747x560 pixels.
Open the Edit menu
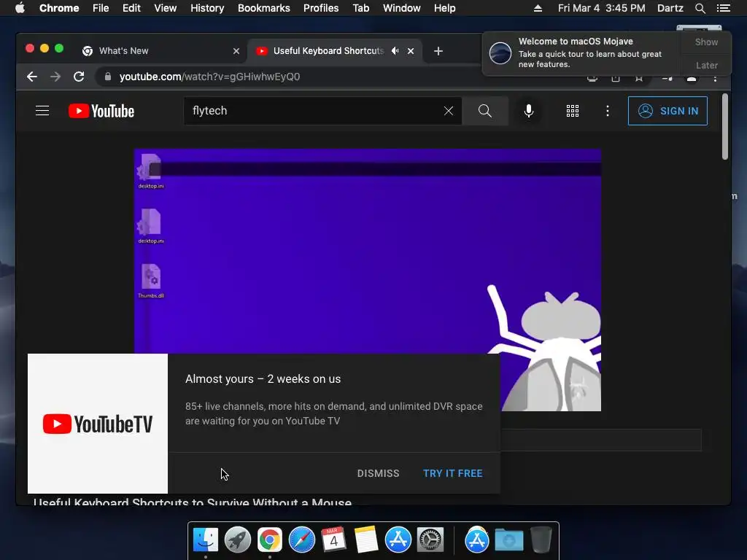click(131, 8)
